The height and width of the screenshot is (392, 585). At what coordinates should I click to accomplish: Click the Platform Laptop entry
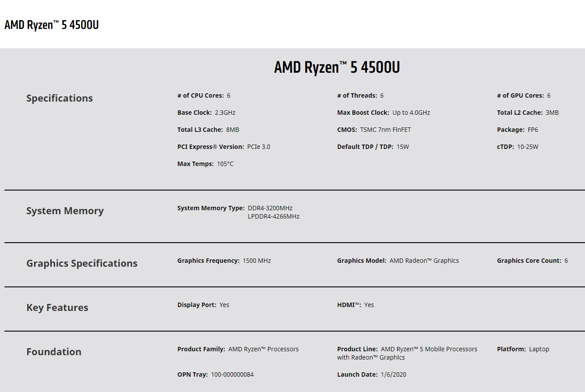523,349
